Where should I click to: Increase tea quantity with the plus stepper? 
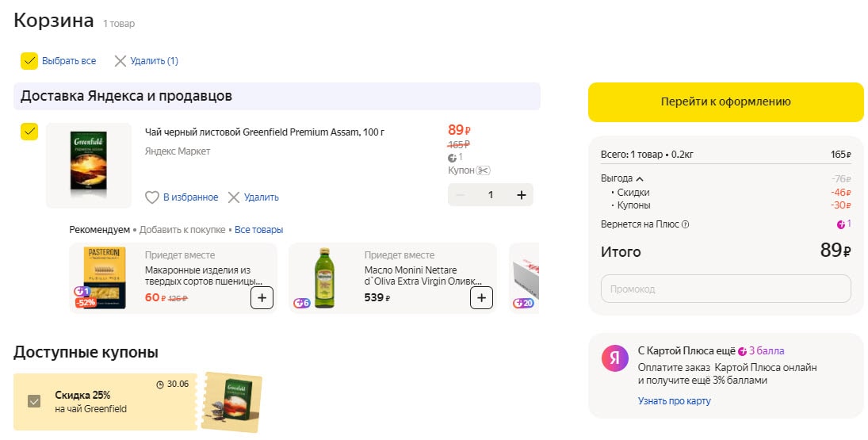click(x=521, y=195)
